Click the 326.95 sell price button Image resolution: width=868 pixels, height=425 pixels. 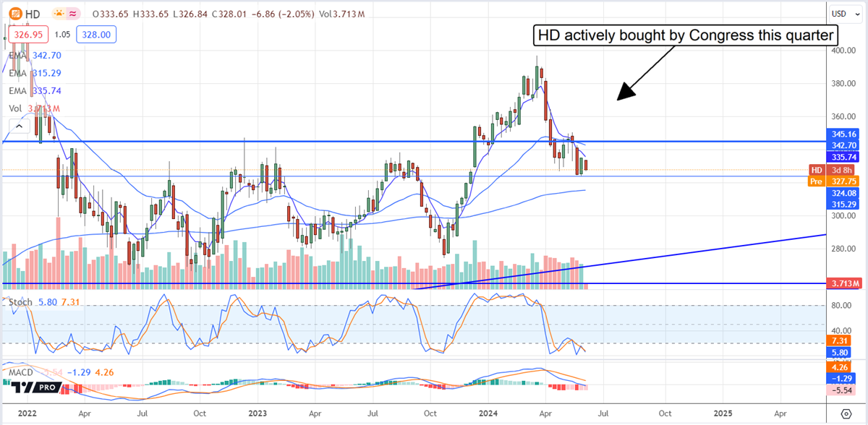click(x=27, y=34)
